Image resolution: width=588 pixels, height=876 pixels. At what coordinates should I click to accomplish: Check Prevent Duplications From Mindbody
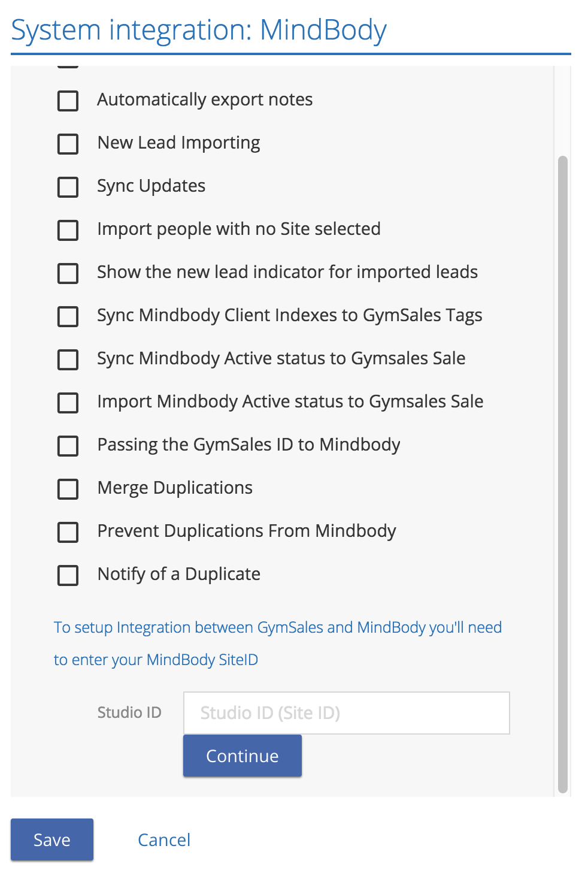(x=68, y=532)
